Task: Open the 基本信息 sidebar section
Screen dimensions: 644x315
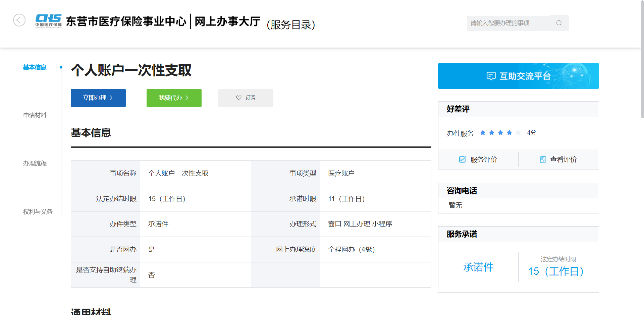Action: point(35,67)
